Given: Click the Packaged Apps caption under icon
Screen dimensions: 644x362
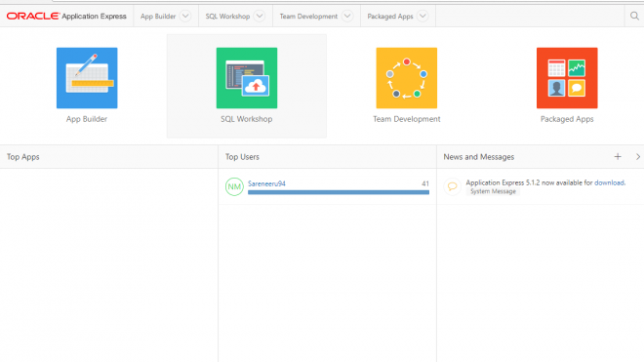Looking at the screenshot, I should pos(567,119).
